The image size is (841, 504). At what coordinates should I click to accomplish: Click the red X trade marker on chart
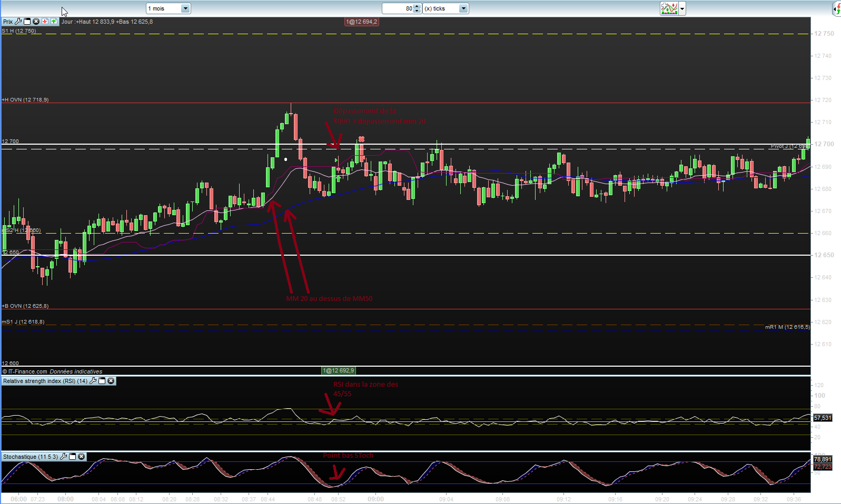coord(361,139)
